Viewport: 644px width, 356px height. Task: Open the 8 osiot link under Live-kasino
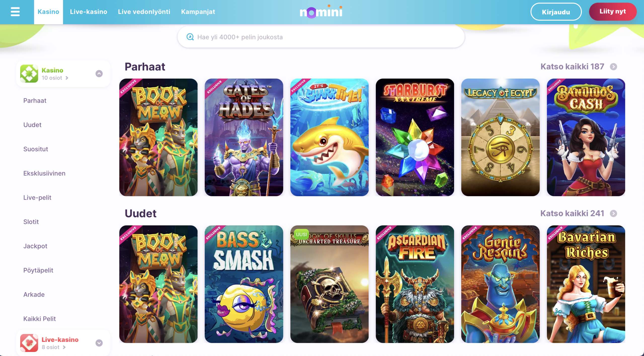(54, 347)
